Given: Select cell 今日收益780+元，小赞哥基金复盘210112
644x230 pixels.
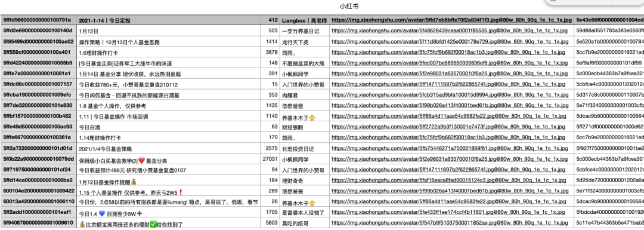Looking at the screenshot, I should click(x=168, y=84).
